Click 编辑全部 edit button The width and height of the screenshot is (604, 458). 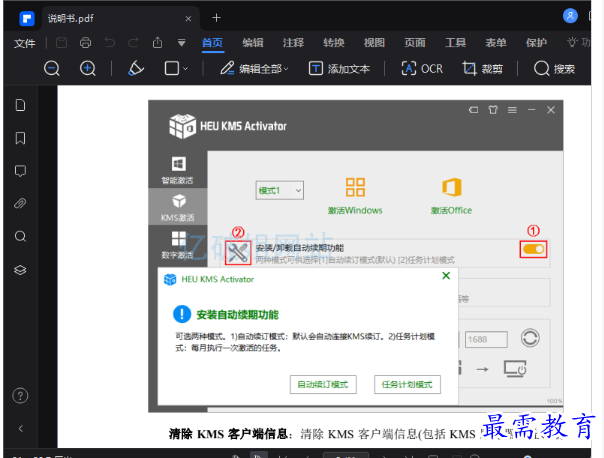(x=254, y=69)
